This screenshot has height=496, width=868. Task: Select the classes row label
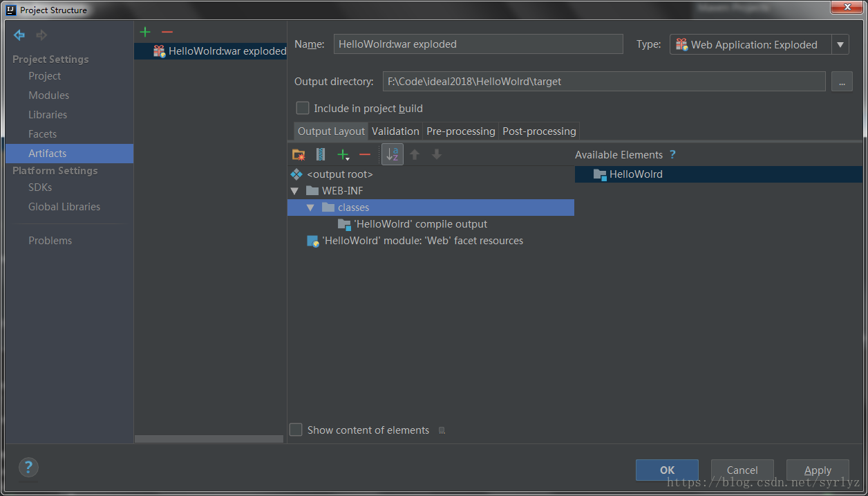pyautogui.click(x=353, y=208)
